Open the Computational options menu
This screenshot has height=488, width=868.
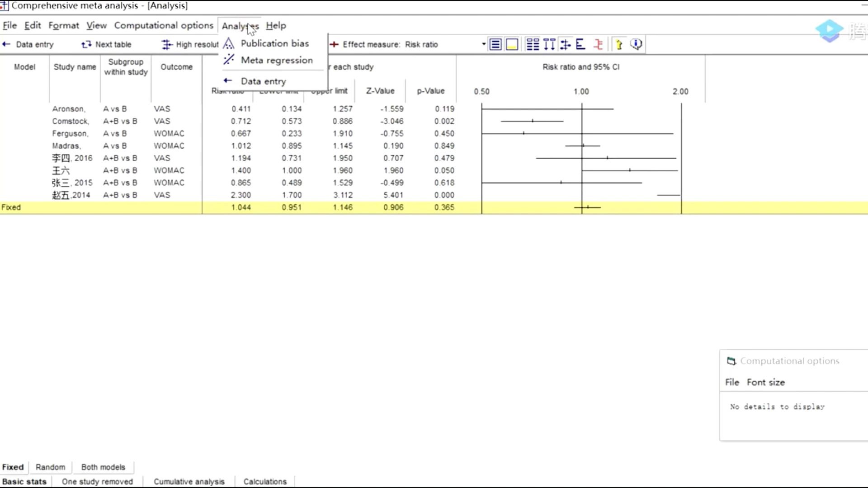(163, 26)
